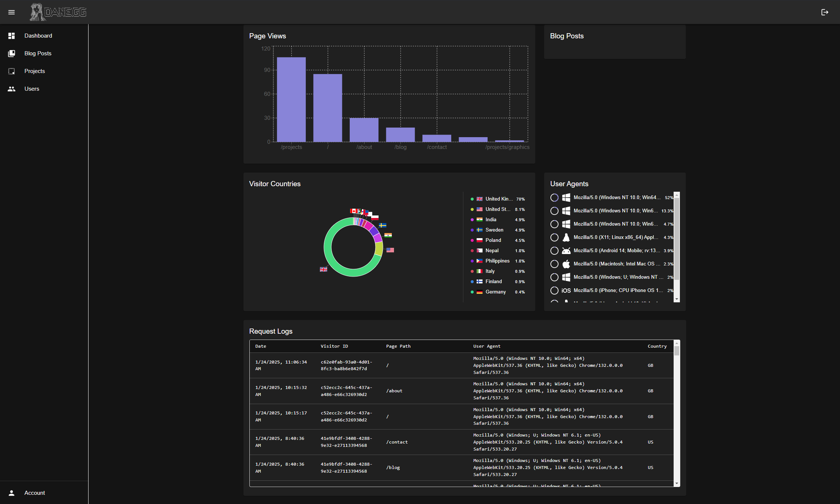
Task: Open Blog Posts in sidebar
Action: coord(38,53)
